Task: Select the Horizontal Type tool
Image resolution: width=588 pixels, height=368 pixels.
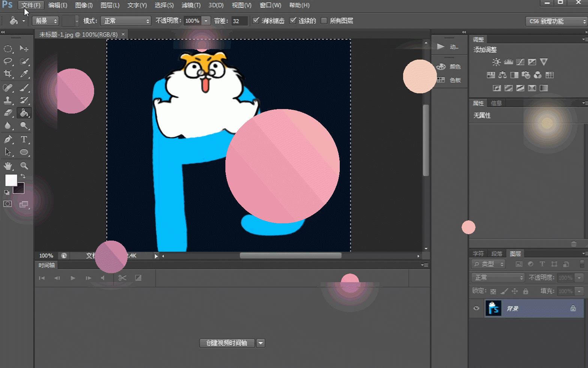Action: point(24,139)
